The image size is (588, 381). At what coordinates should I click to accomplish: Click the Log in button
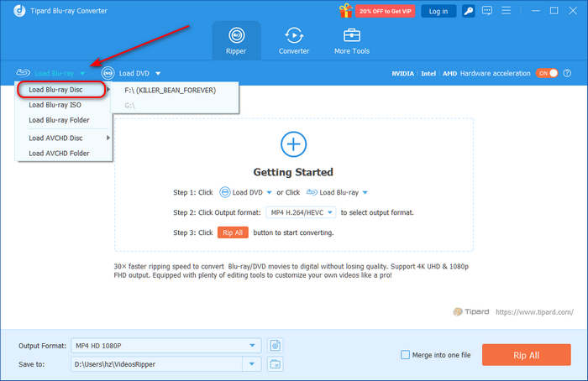point(438,11)
